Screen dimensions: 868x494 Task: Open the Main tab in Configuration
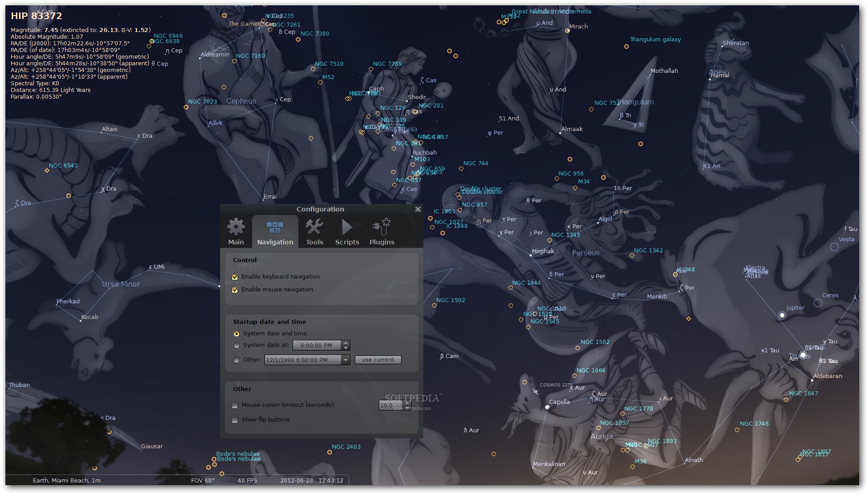click(236, 231)
